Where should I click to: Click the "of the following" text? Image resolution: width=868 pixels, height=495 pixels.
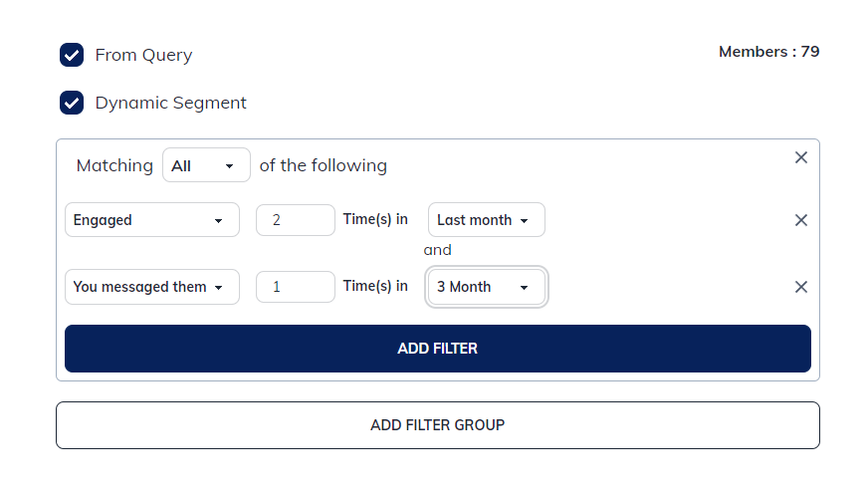tap(323, 165)
